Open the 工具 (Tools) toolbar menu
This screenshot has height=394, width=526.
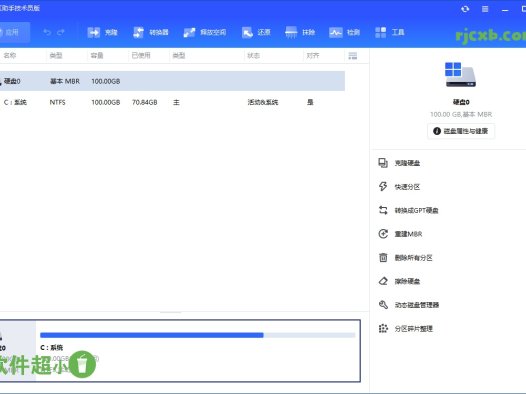[x=389, y=32]
